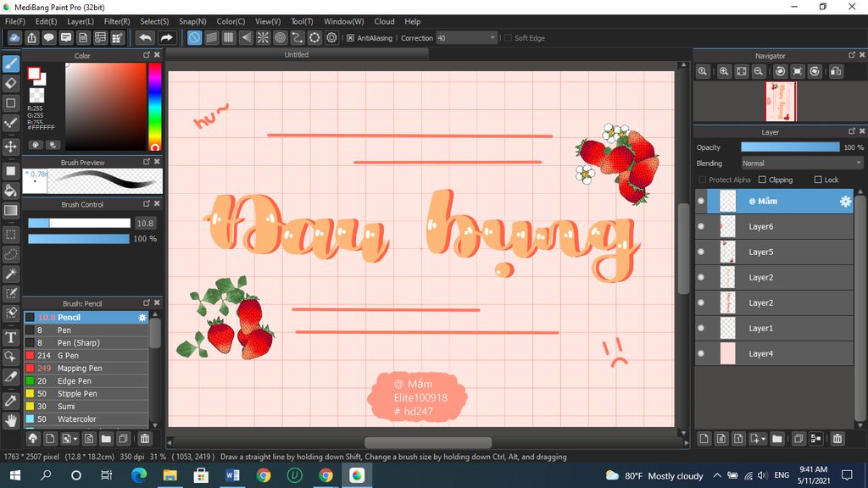Click the Undo arrow

tap(146, 37)
